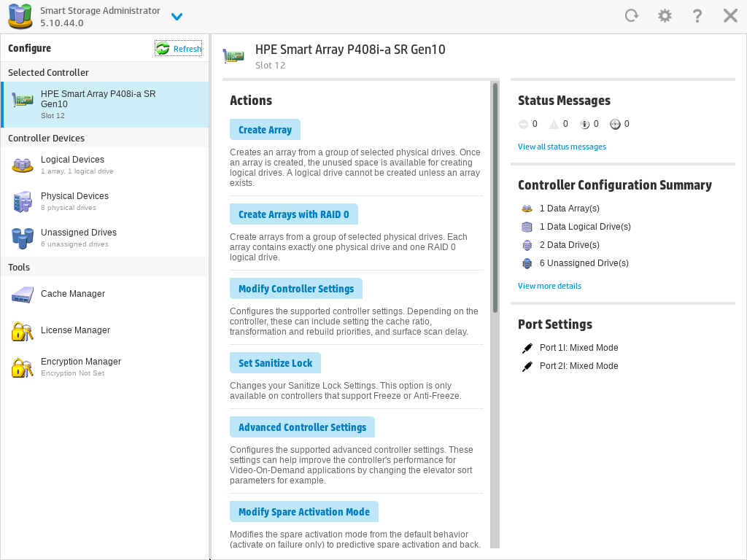Open View all status messages link
Screen dimensions: 747x560
click(562, 147)
